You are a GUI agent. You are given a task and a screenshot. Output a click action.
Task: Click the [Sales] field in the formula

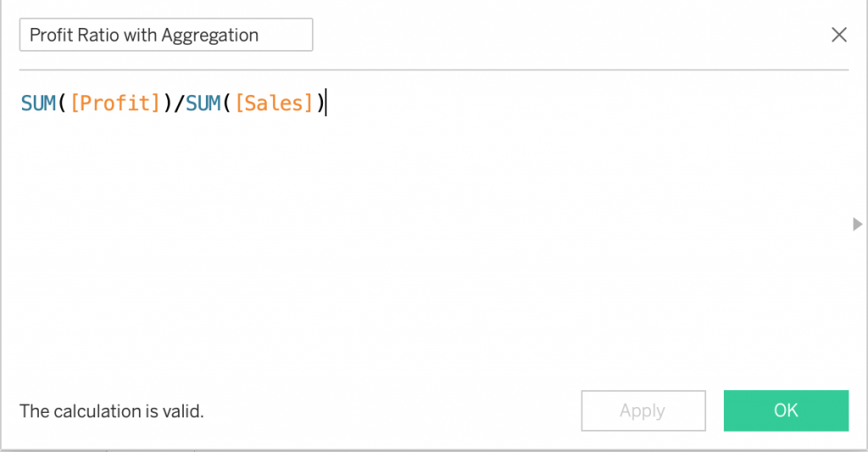pos(275,103)
